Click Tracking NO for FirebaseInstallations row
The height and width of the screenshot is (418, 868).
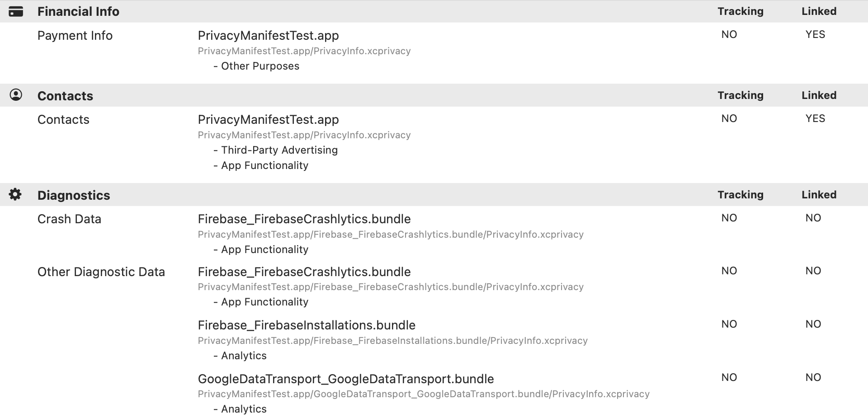[729, 324]
